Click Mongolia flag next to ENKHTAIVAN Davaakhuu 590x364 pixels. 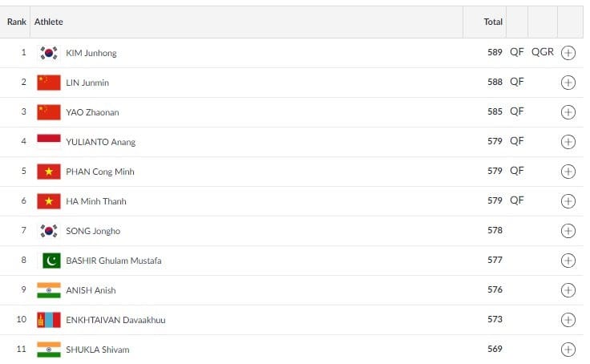[49, 320]
